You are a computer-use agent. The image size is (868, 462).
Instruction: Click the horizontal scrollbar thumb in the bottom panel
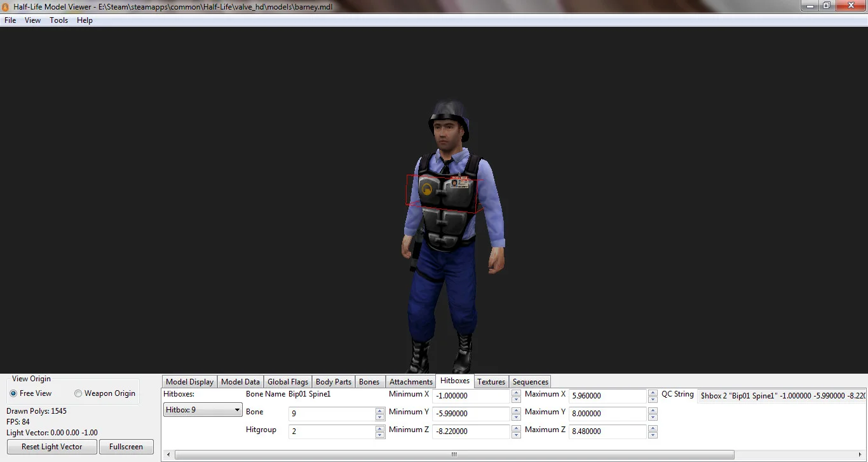tap(454, 455)
